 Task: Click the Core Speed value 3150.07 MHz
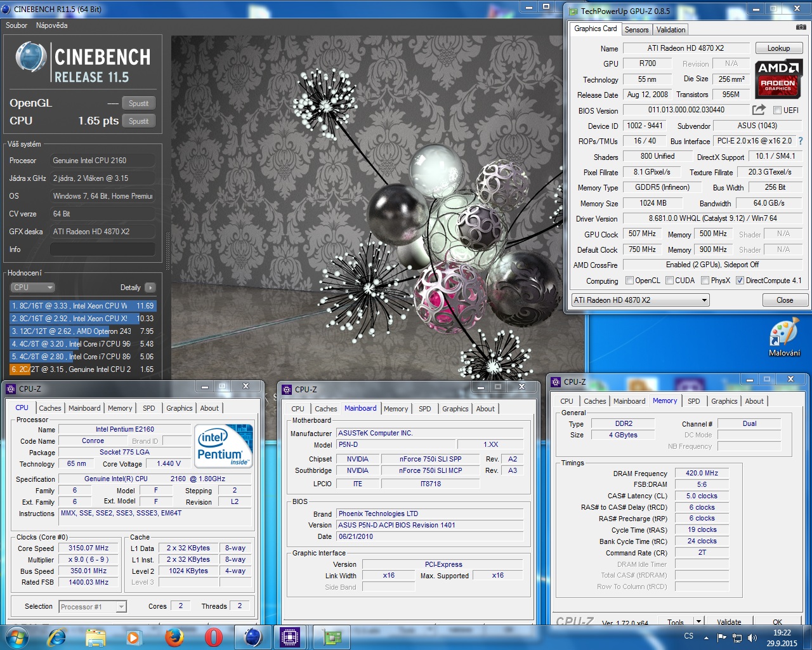[x=89, y=548]
